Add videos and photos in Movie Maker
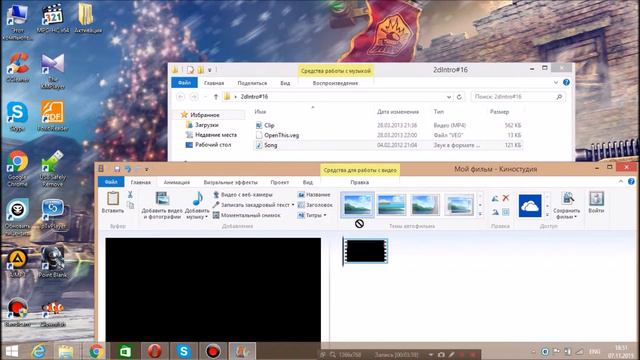 tap(162, 205)
